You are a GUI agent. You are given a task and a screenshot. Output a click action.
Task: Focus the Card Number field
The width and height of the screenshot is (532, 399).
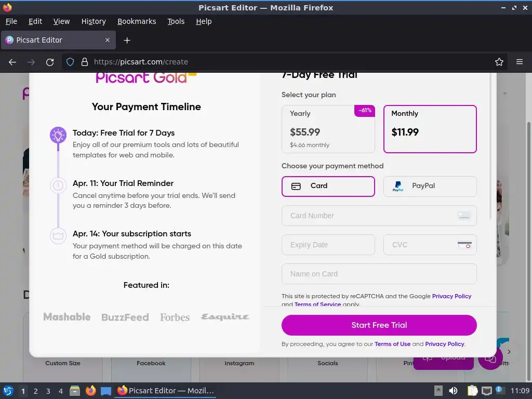click(379, 216)
